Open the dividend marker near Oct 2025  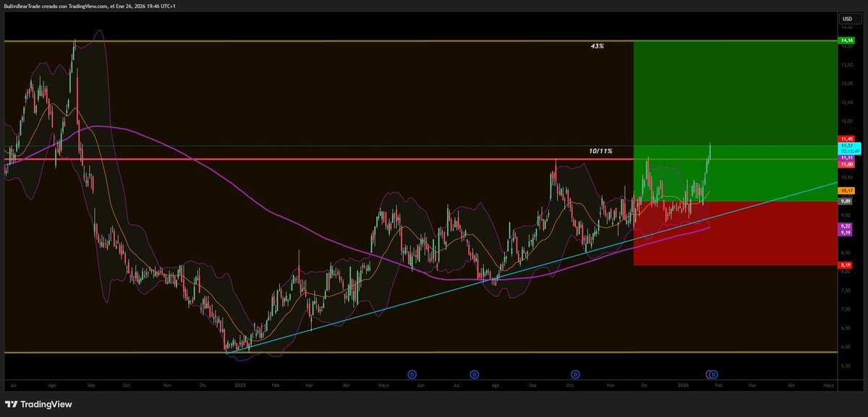[575, 374]
